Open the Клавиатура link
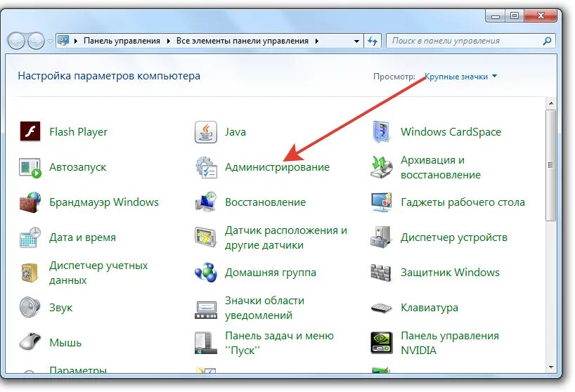Viewport: 575px width, 392px height. pos(429,308)
